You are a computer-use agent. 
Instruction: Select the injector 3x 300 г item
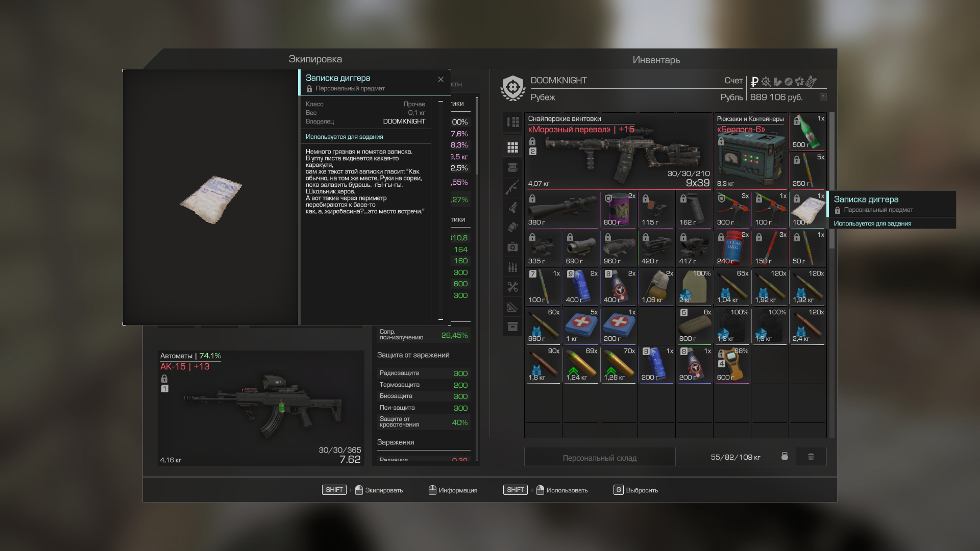732,209
